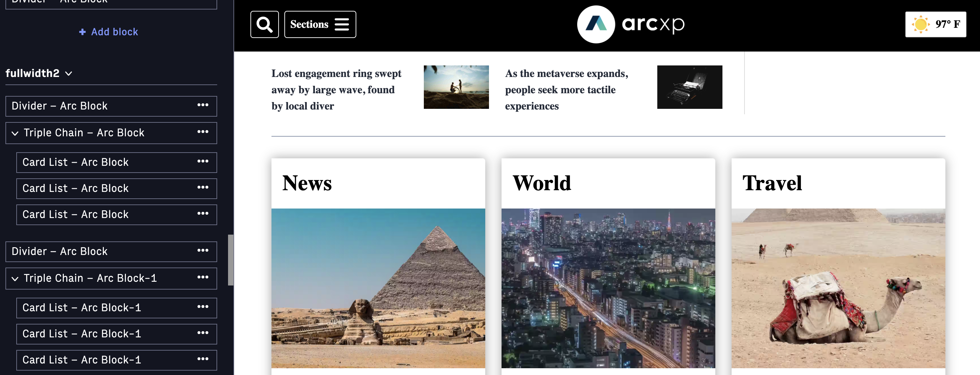The height and width of the screenshot is (375, 980).
Task: Open options for the Divider above Triple Chain – Arc Block-1
Action: click(x=203, y=250)
